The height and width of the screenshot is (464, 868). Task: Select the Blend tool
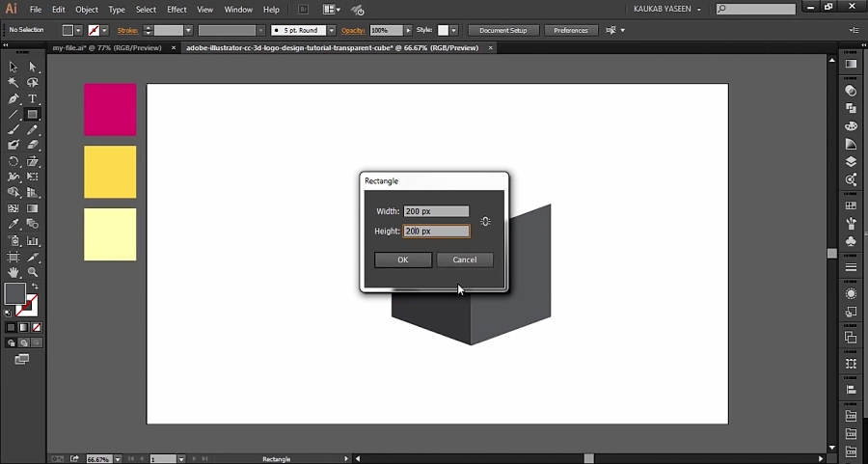tap(33, 224)
